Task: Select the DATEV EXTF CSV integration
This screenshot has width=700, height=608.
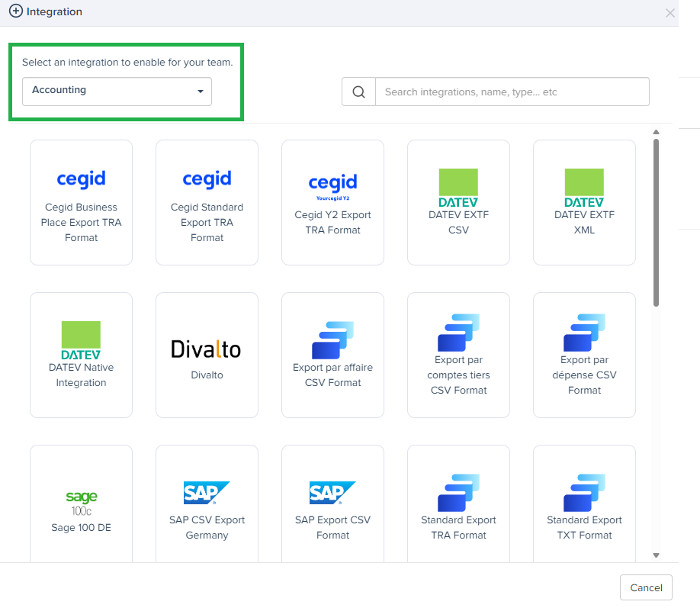Action: (458, 202)
